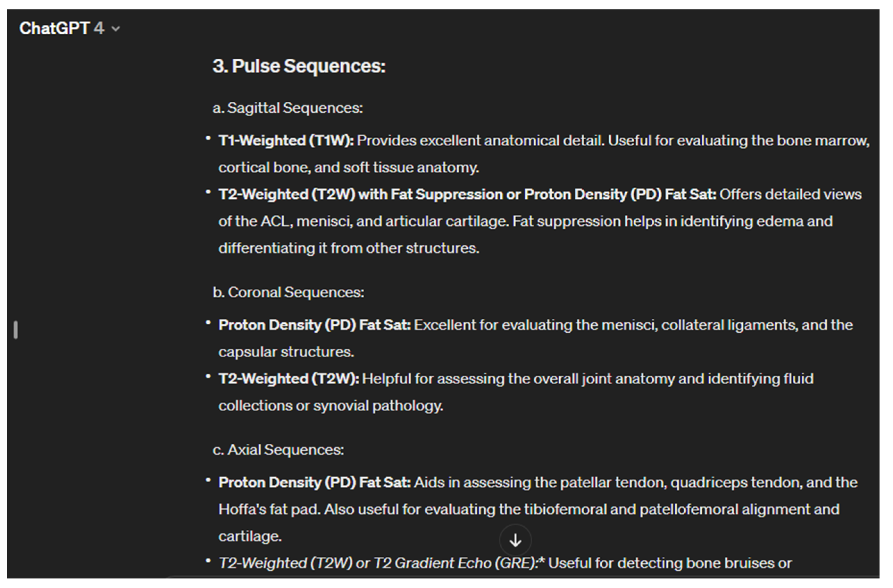Open the ChatGPT 4 model selector dropdown

[x=68, y=28]
